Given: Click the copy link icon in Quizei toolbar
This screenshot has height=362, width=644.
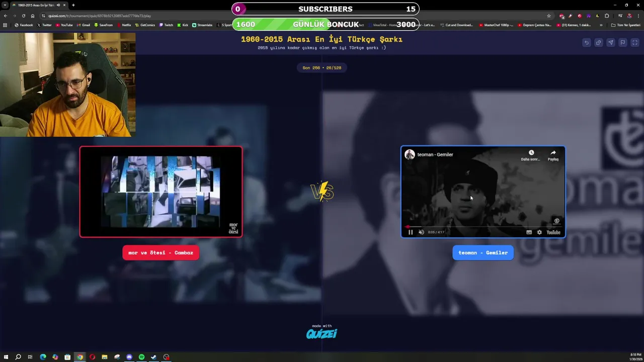Looking at the screenshot, I should pyautogui.click(x=598, y=43).
